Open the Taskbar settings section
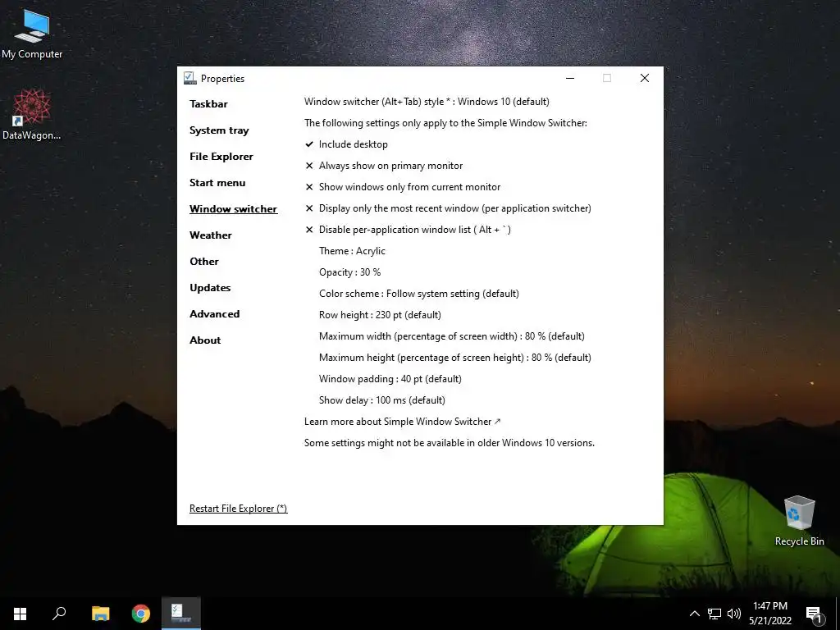The image size is (840, 630). (x=208, y=104)
